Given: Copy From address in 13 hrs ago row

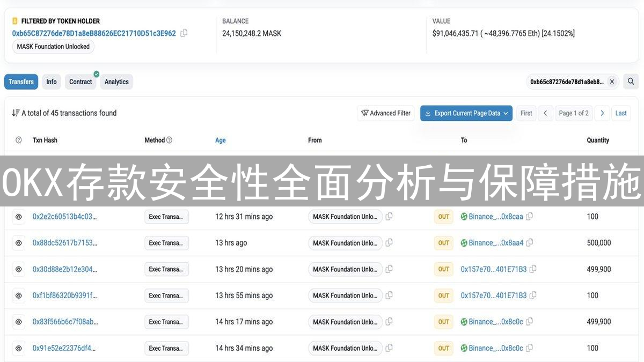Looking at the screenshot, I should 389,242.
